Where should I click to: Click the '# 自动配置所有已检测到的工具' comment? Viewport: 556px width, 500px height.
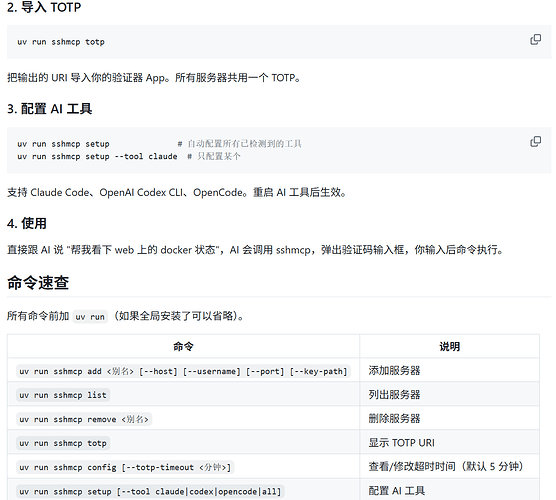(239, 144)
